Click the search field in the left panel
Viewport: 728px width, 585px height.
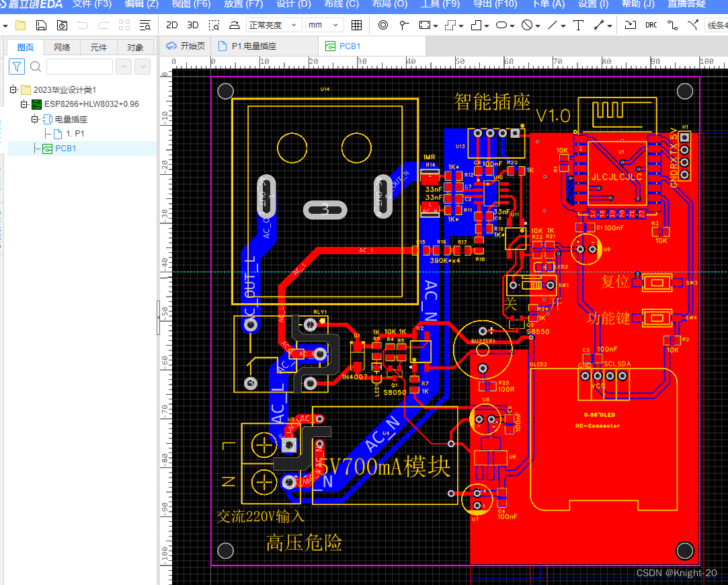pyautogui.click(x=79, y=67)
